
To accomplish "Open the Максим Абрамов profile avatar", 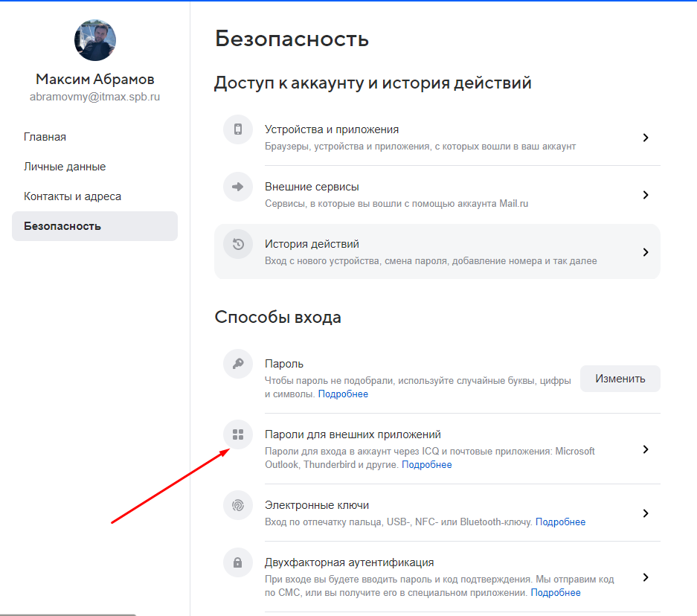I will [x=94, y=40].
